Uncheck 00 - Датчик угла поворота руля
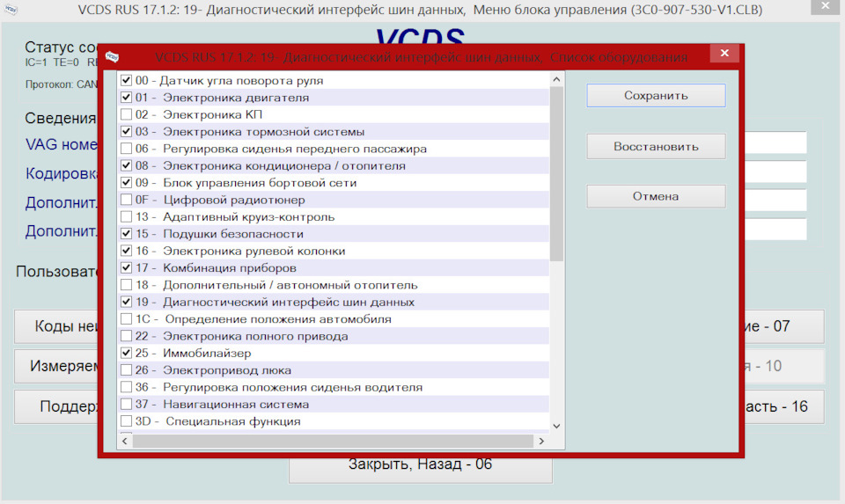The height and width of the screenshot is (504, 845). pos(126,80)
